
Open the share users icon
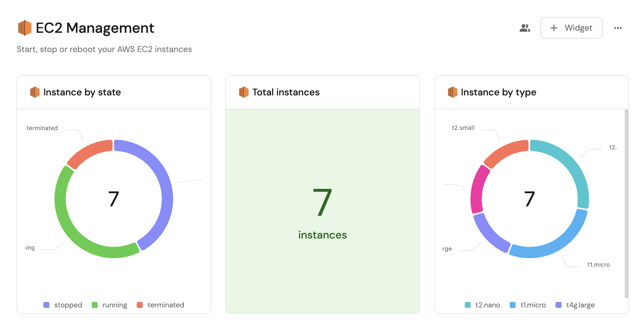[x=525, y=28]
